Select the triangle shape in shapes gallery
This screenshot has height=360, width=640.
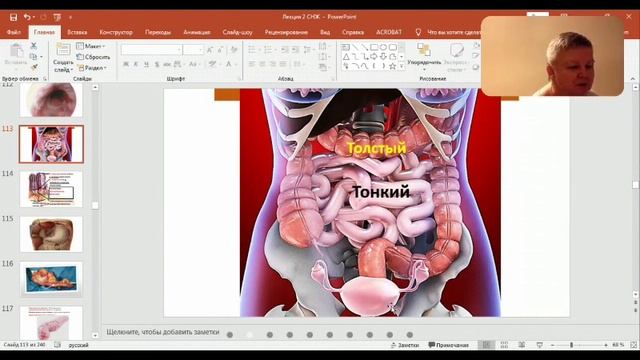click(346, 57)
